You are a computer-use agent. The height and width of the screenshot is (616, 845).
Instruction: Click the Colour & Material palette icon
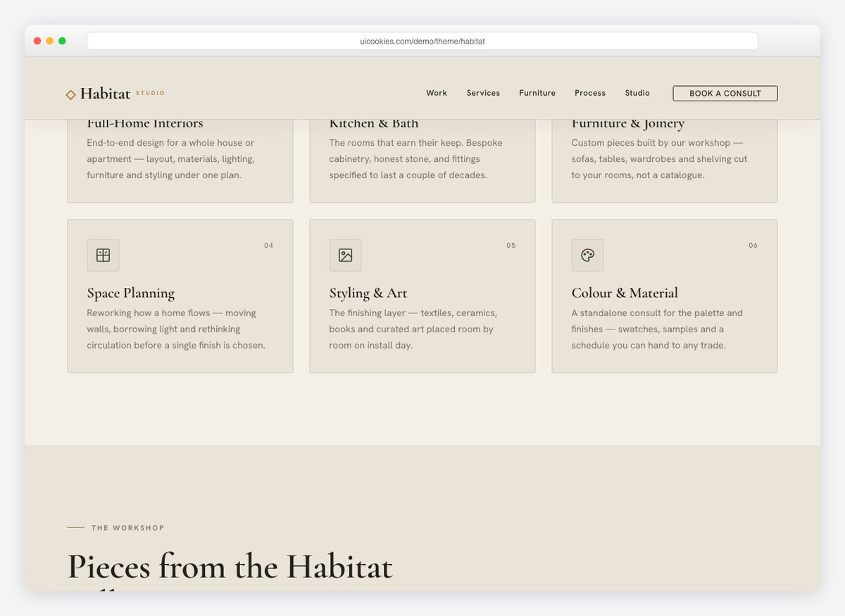[x=587, y=255]
